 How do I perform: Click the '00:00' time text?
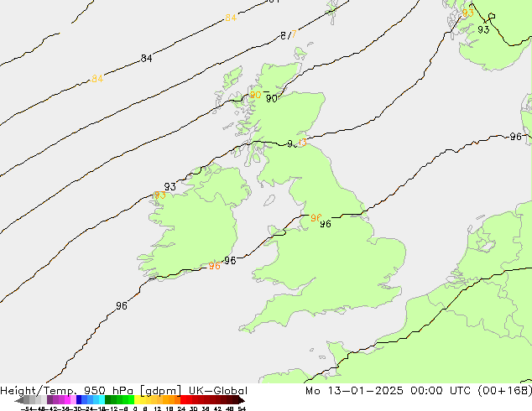[426, 391]
